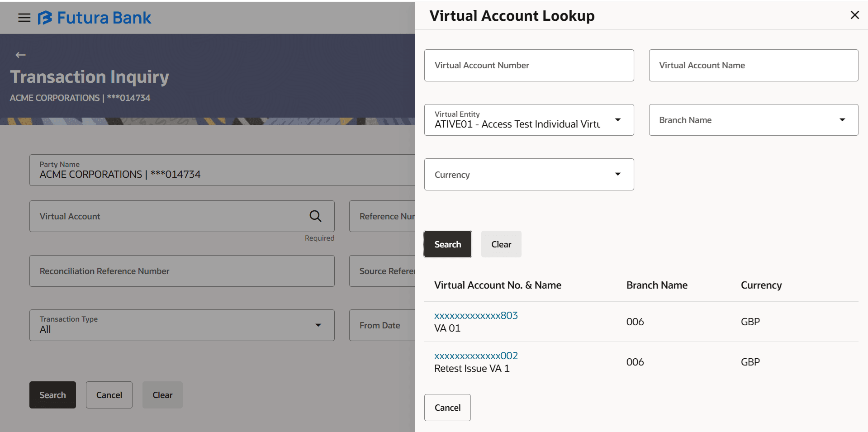
Task: Click the From Date field
Action: [382, 325]
